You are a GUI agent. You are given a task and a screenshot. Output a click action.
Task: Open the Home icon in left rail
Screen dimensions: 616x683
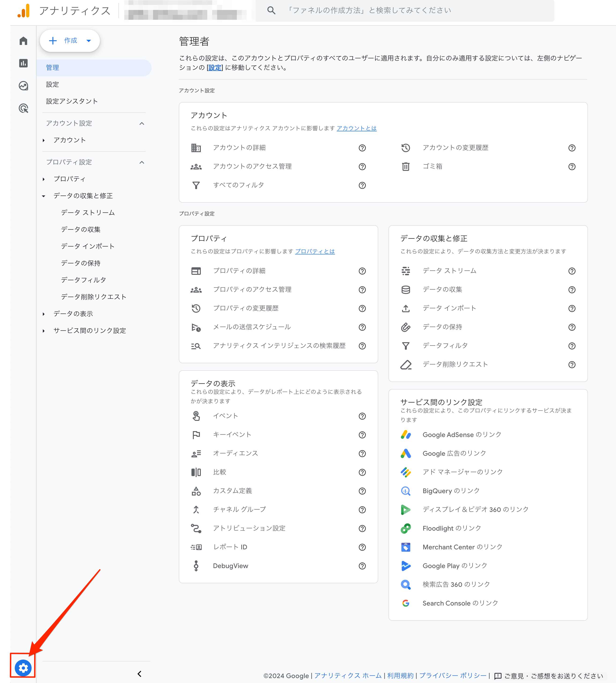point(23,41)
